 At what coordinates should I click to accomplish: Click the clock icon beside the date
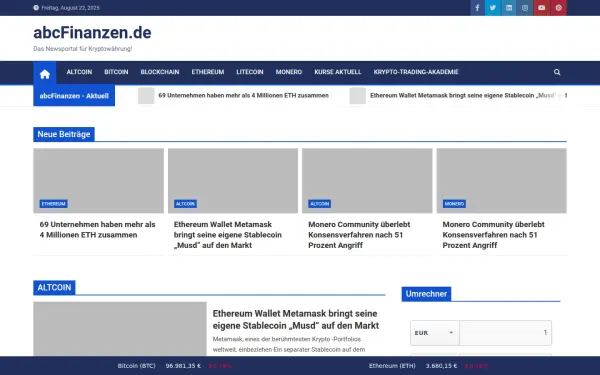point(36,8)
